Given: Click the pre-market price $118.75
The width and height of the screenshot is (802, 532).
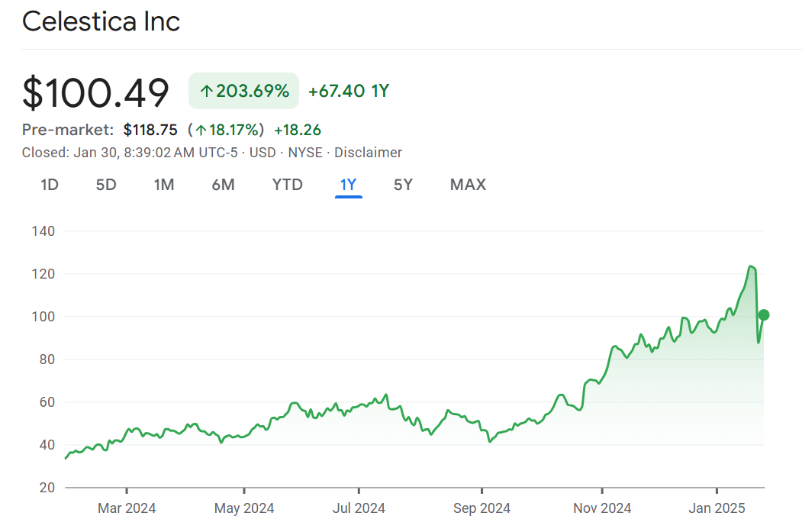Looking at the screenshot, I should [150, 130].
